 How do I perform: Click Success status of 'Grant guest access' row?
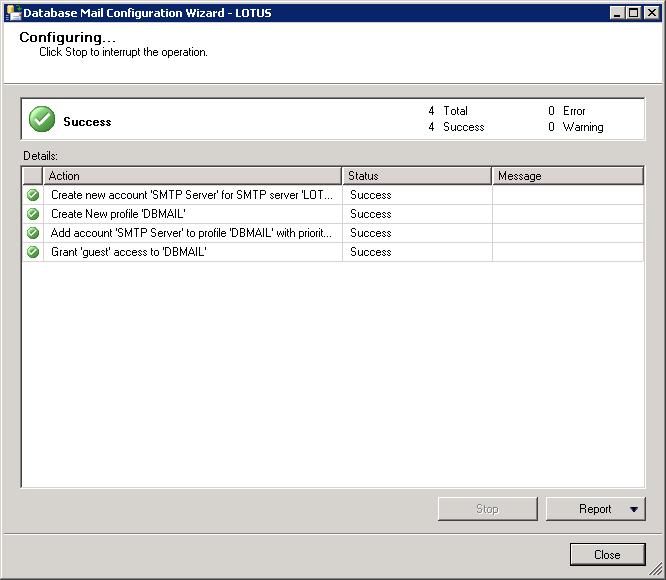[x=370, y=252]
